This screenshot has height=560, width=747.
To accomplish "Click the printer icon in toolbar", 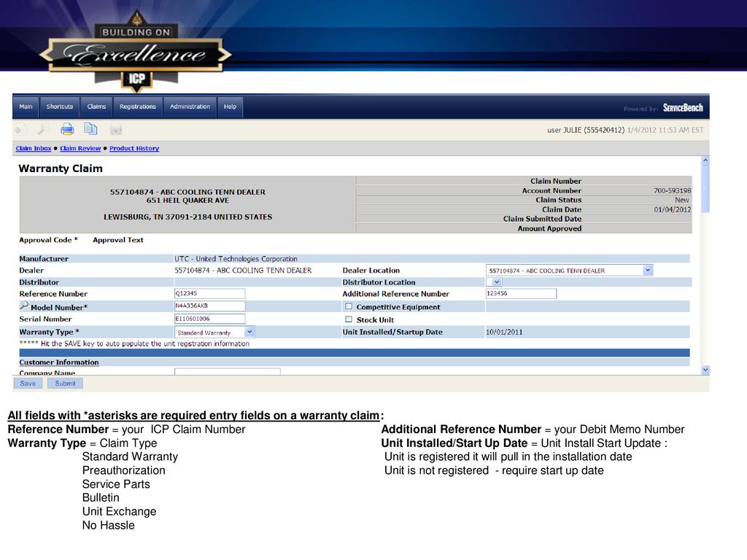I will point(67,129).
